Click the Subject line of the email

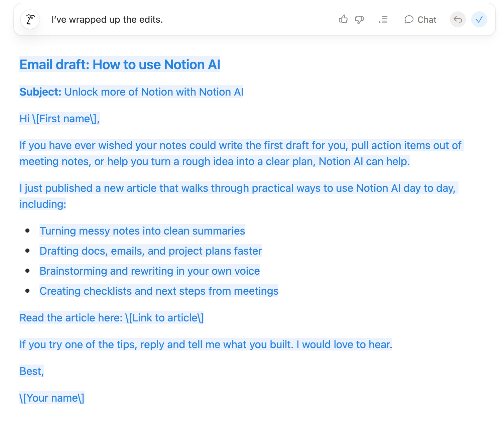coord(131,92)
